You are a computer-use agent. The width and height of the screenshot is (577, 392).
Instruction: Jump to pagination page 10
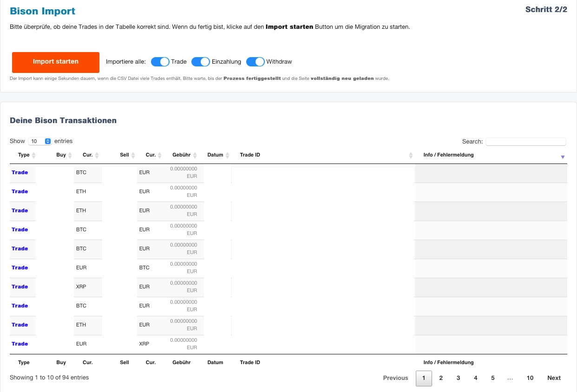coord(530,378)
